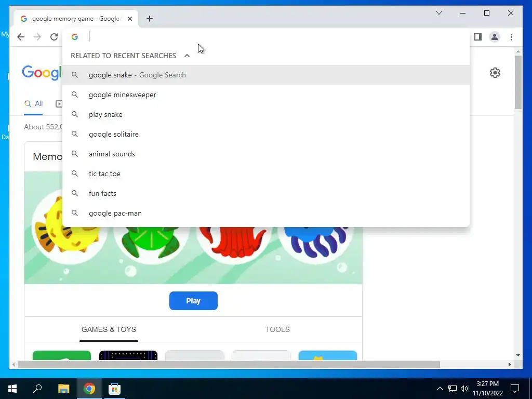Click the search icon beside google minesweeper

pos(75,95)
